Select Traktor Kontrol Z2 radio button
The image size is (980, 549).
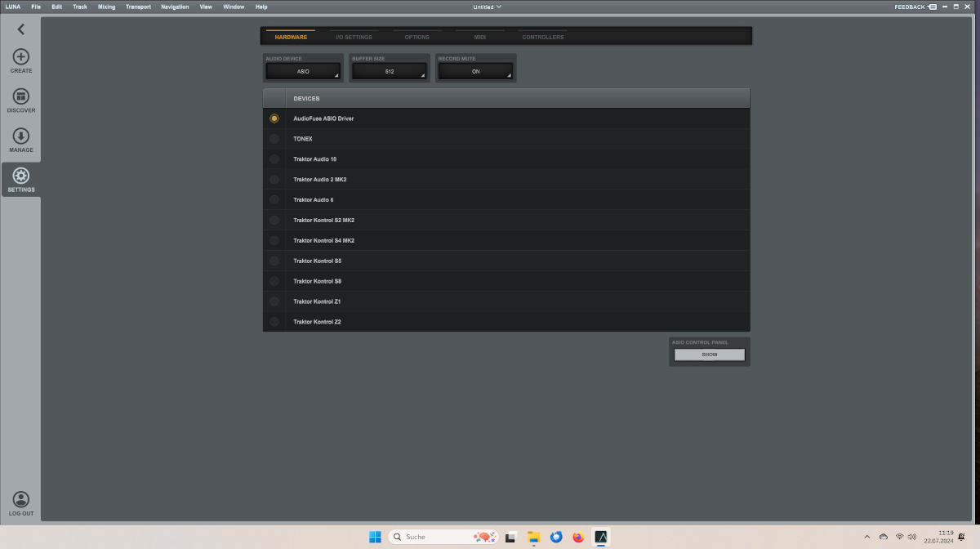pyautogui.click(x=274, y=322)
